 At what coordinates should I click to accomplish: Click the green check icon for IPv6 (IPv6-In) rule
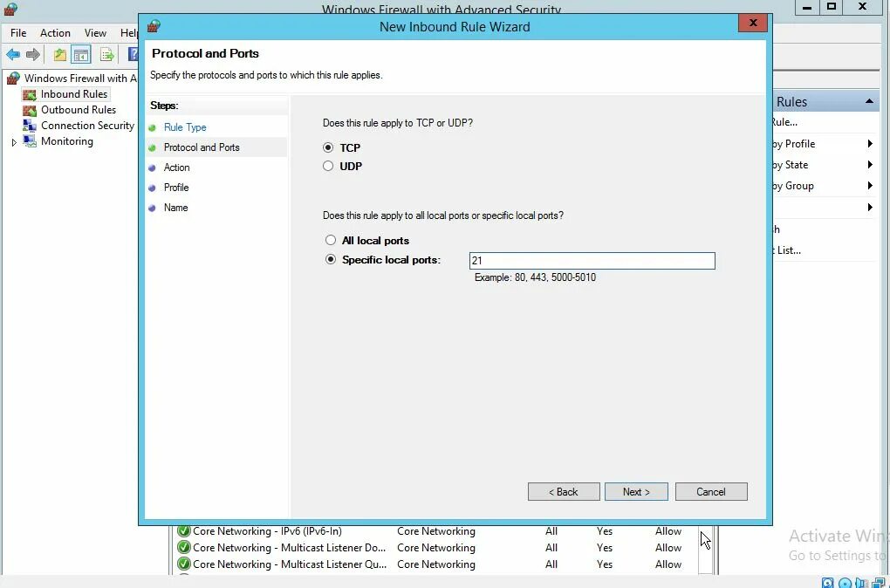tap(183, 531)
